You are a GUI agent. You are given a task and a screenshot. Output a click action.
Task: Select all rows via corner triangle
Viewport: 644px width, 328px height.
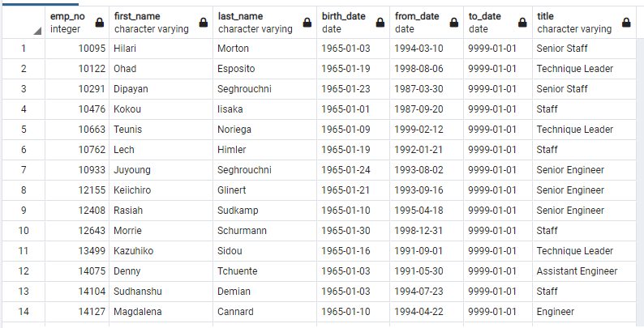pyautogui.click(x=37, y=31)
